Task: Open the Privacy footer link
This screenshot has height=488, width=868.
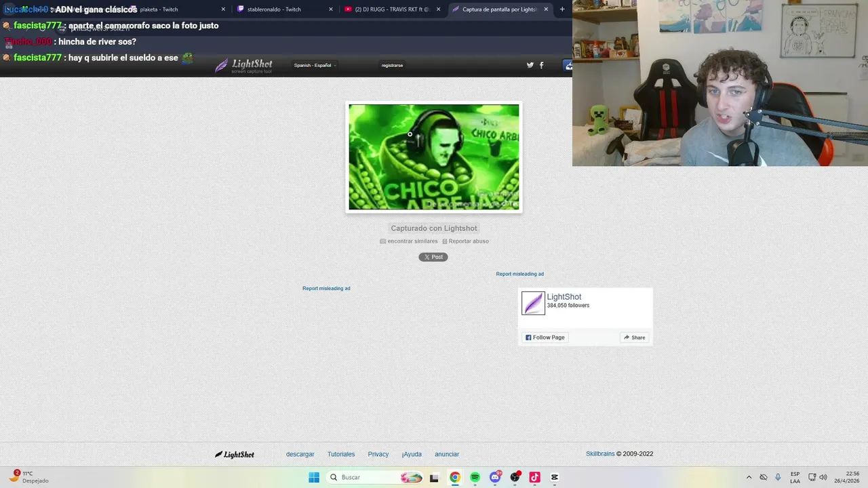Action: pyautogui.click(x=378, y=454)
